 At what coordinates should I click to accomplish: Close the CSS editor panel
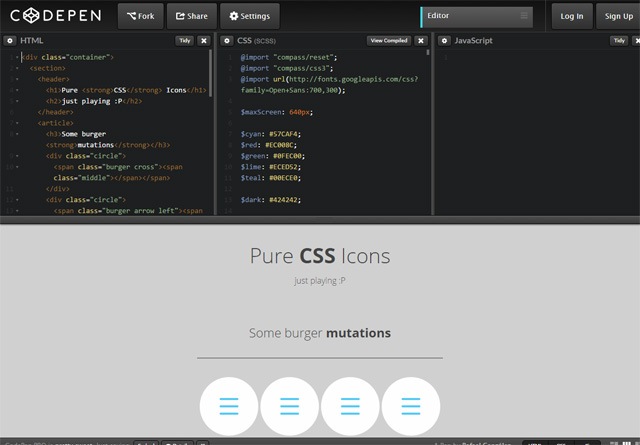421,40
